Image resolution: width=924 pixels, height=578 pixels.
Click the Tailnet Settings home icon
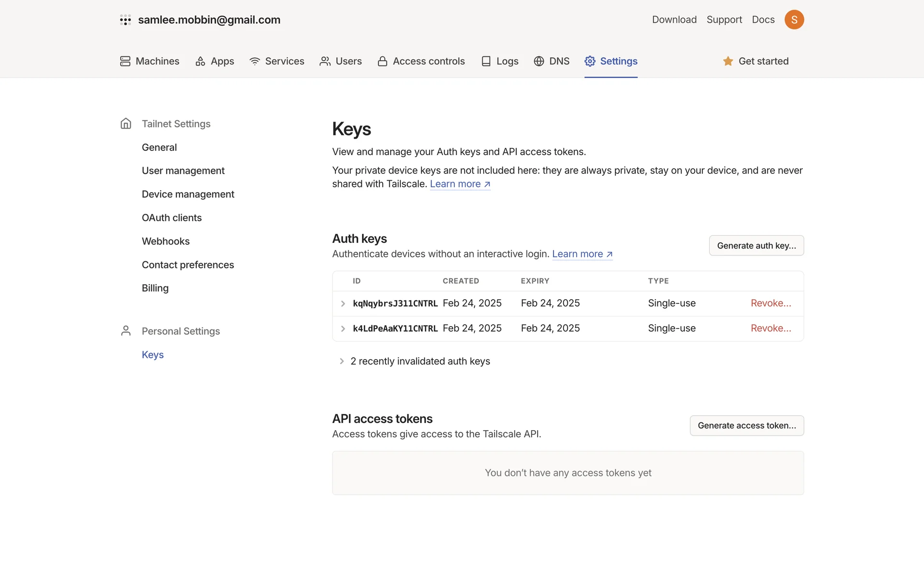coord(126,124)
